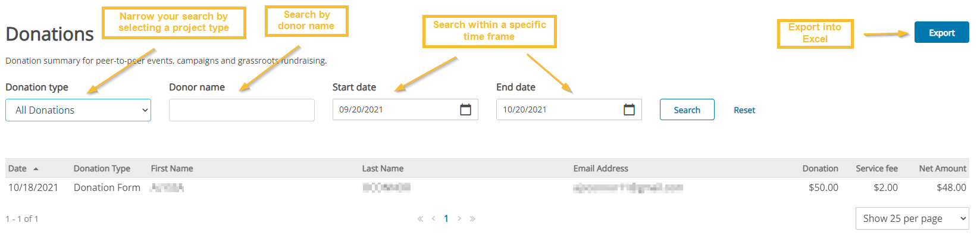The image size is (980, 235).
Task: Toggle Date column sort arrow
Action: [36, 169]
